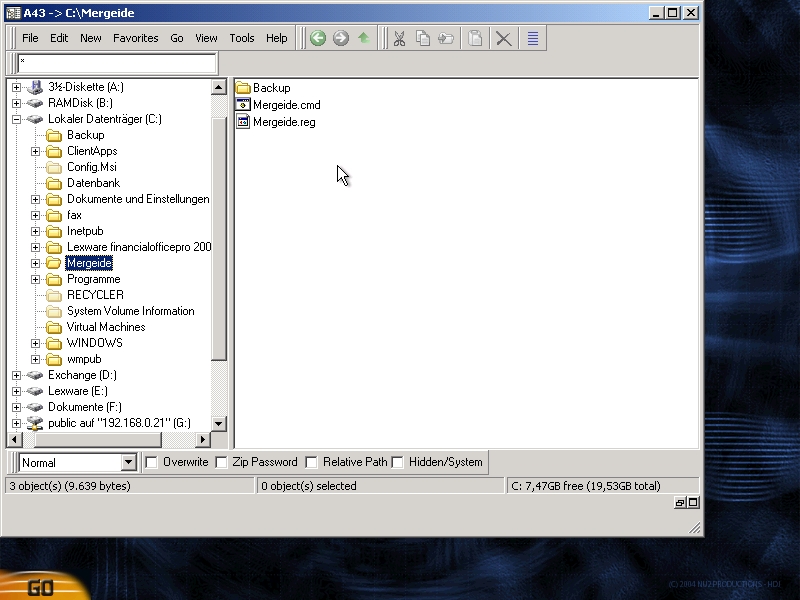Toggle the Zip Password checkbox

click(x=222, y=462)
